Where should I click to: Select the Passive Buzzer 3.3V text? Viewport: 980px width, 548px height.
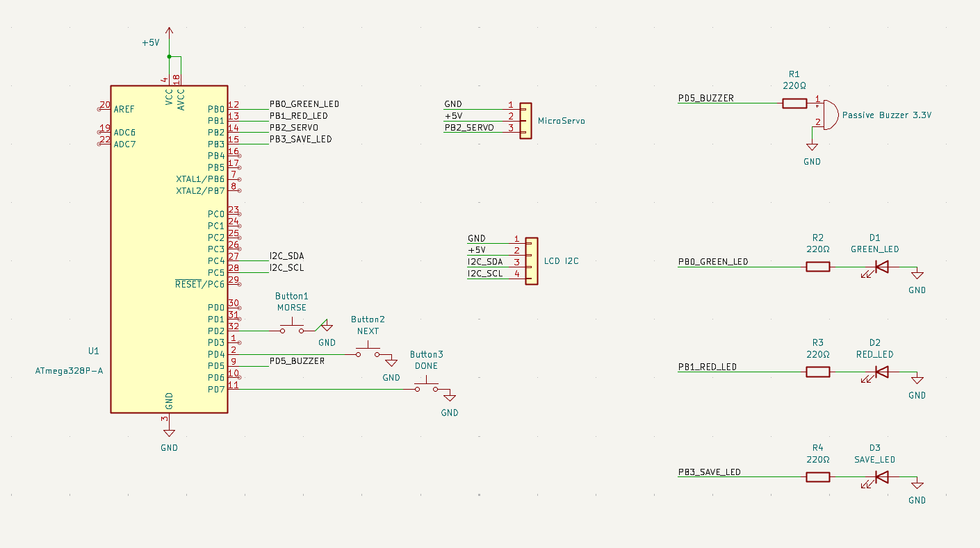[886, 115]
